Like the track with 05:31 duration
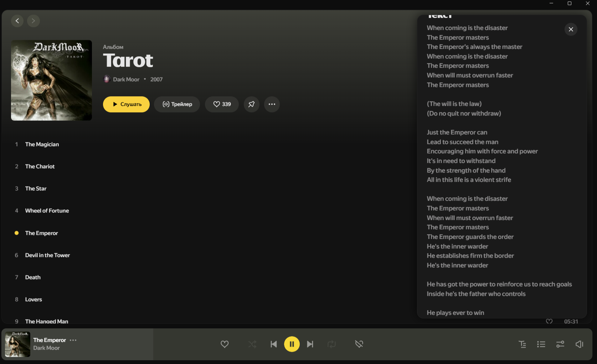This screenshot has width=597, height=364. point(549,321)
